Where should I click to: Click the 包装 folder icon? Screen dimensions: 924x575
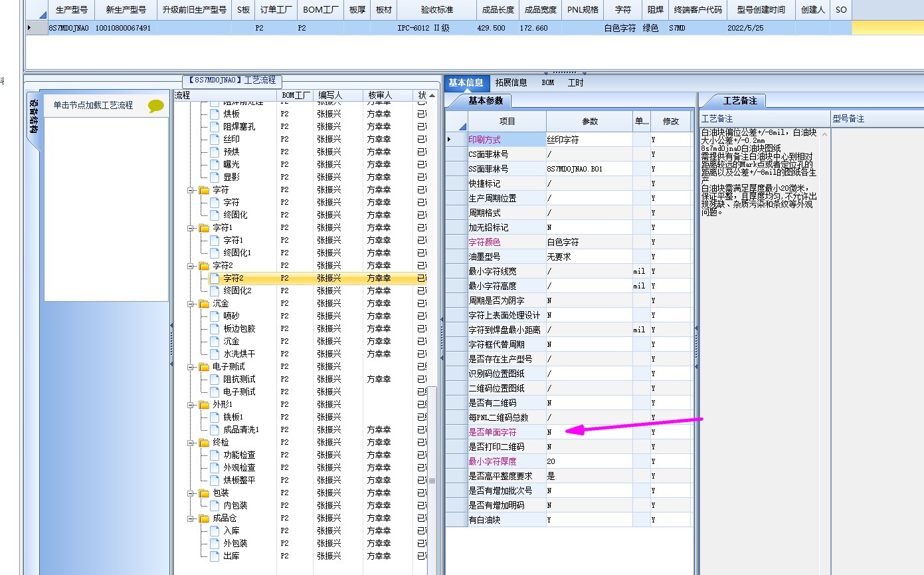tap(205, 493)
